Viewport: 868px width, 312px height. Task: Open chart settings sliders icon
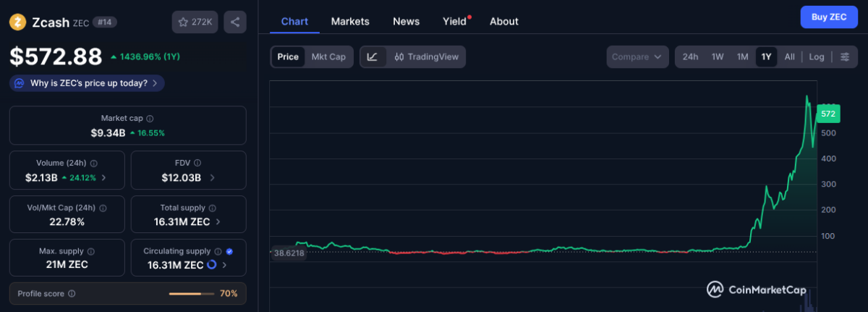click(845, 56)
